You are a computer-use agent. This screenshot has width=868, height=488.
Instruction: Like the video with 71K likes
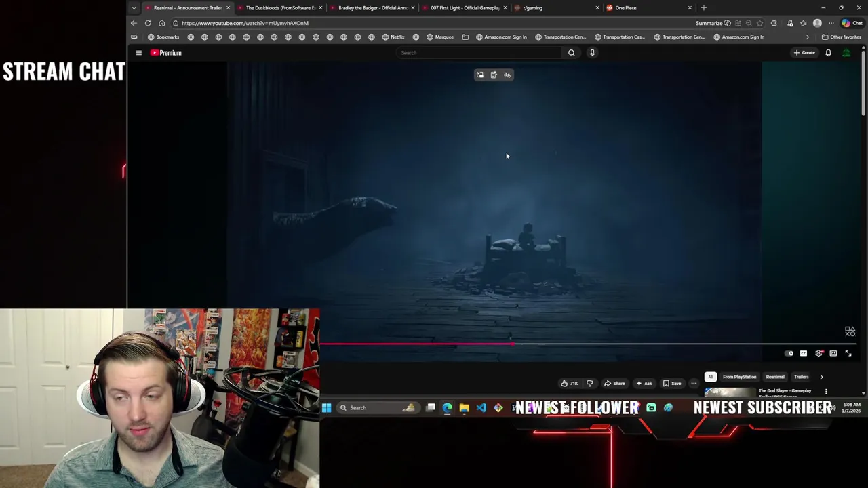point(569,383)
